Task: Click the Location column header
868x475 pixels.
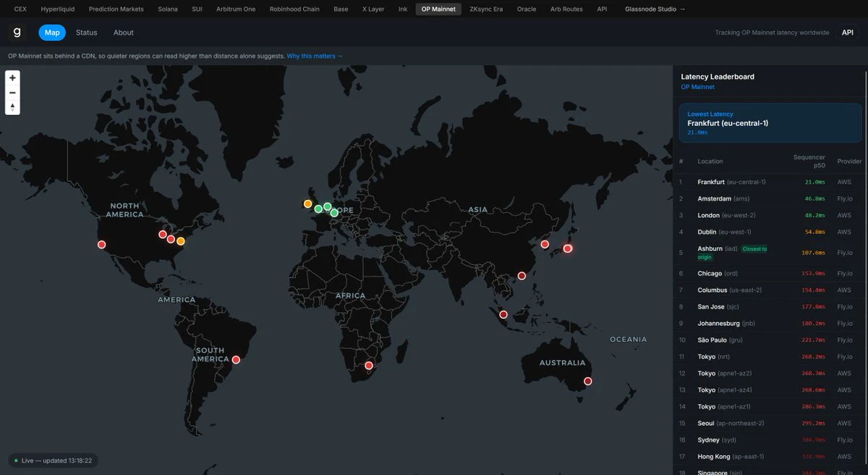Action: pyautogui.click(x=710, y=161)
